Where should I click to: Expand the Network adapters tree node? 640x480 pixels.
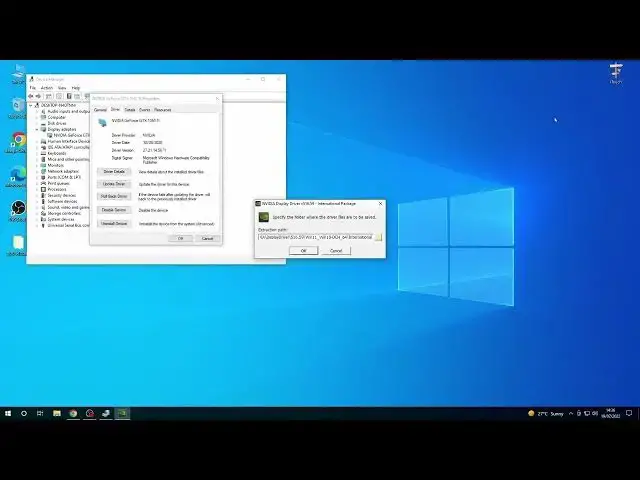[37, 171]
